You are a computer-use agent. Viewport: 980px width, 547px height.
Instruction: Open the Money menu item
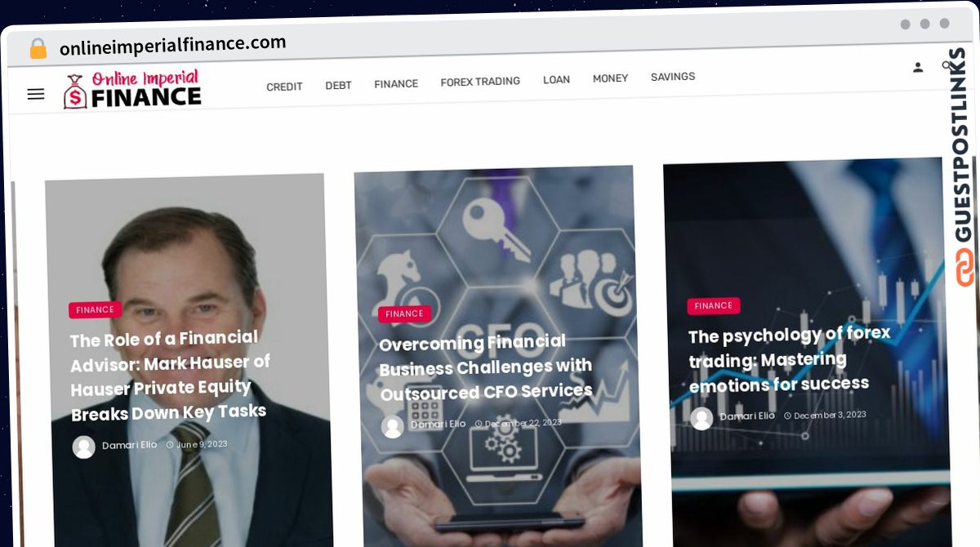[610, 78]
